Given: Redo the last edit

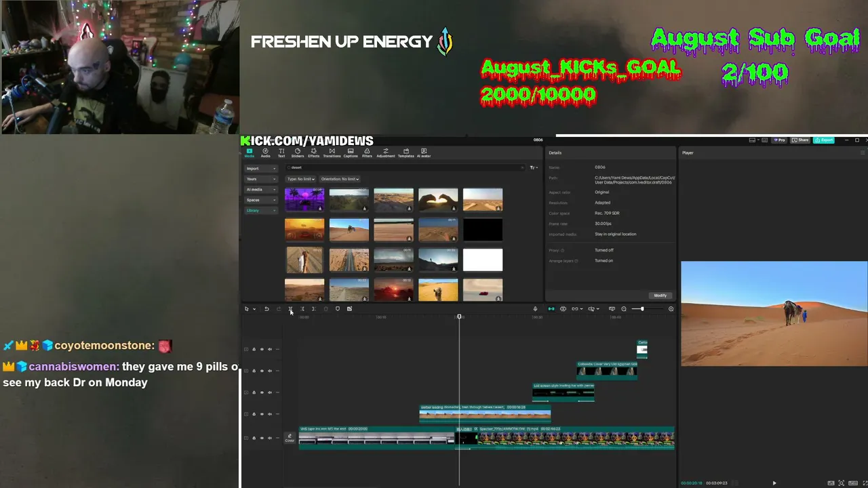Looking at the screenshot, I should (x=279, y=309).
